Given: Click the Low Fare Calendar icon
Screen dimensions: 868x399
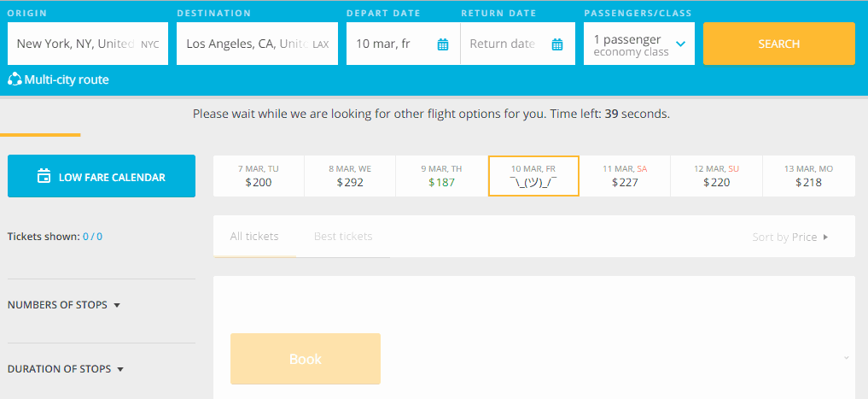Looking at the screenshot, I should 44,177.
